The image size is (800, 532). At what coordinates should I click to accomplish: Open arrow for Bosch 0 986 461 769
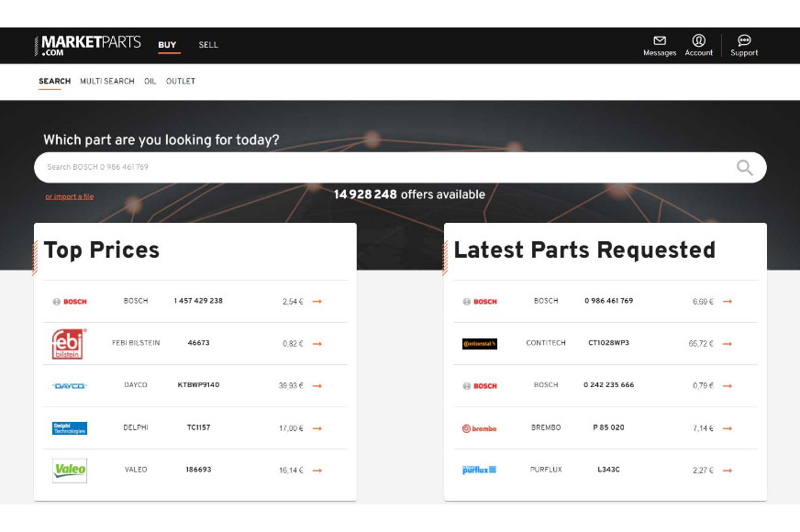728,302
